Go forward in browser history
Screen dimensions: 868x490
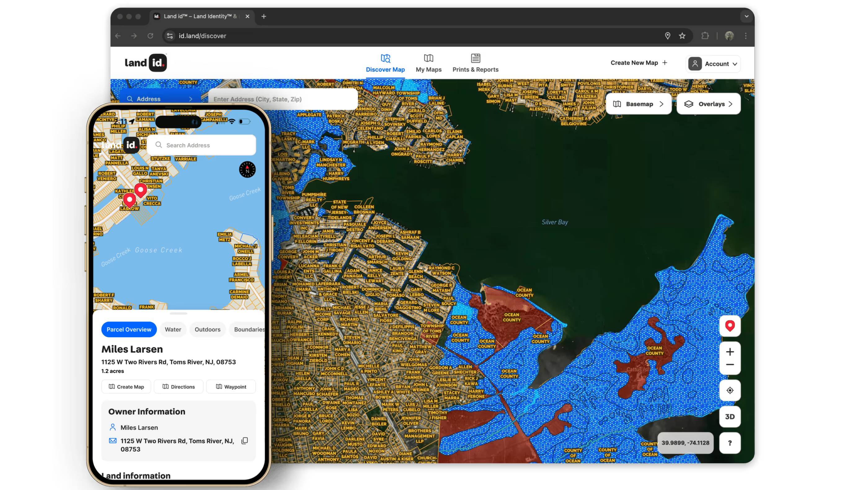tap(134, 36)
